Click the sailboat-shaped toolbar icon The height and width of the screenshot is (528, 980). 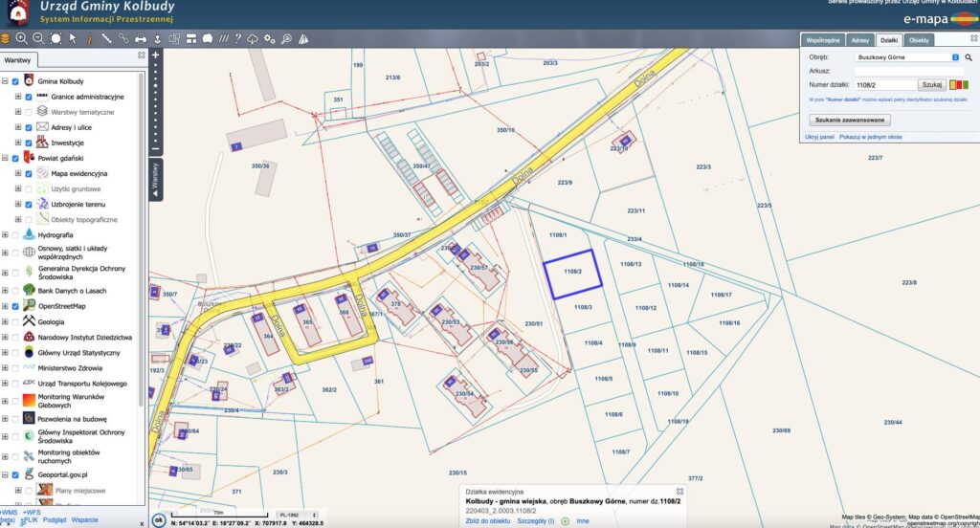(303, 39)
